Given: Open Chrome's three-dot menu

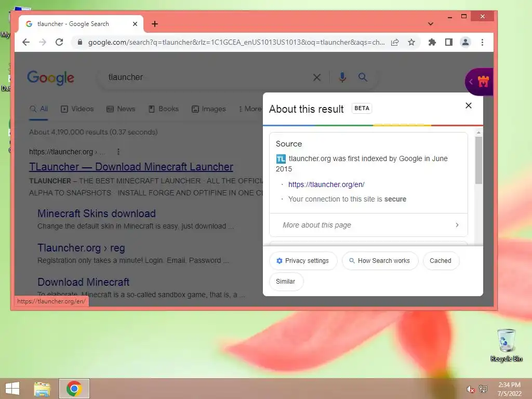Looking at the screenshot, I should pyautogui.click(x=482, y=42).
